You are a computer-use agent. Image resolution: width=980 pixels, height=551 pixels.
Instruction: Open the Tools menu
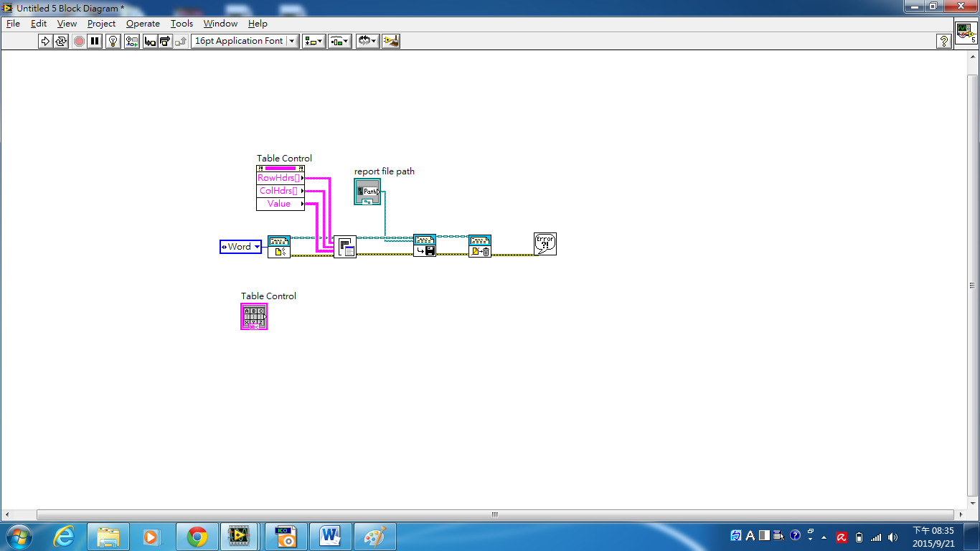tap(182, 24)
